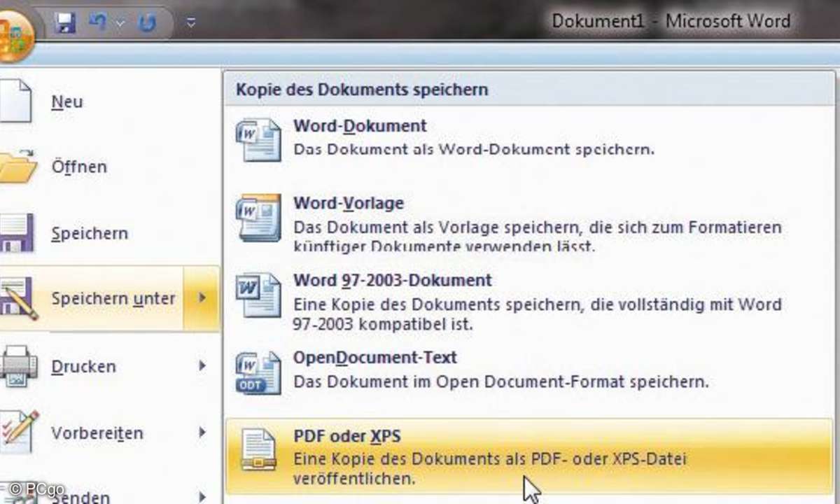This screenshot has height=504, width=840.
Task: Click description 'Eine Kopie des Dokuments als PDF- oder XPS-Datei'
Action: click(x=490, y=460)
